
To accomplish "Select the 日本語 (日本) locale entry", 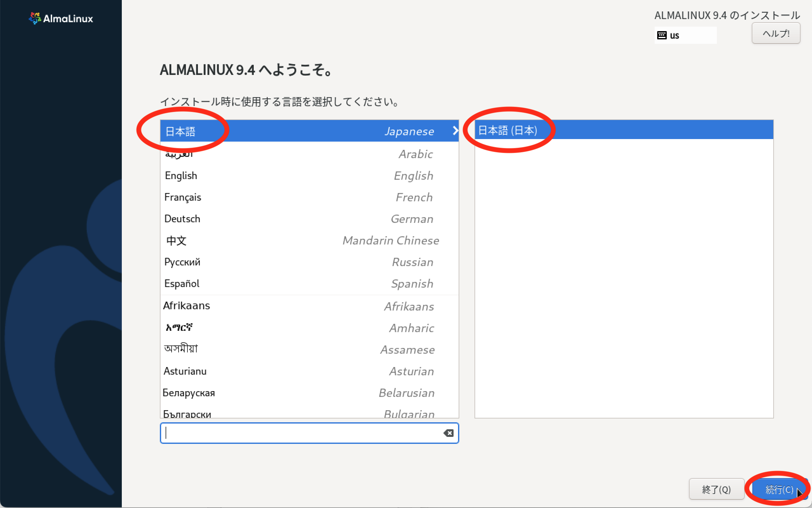I will [x=624, y=130].
